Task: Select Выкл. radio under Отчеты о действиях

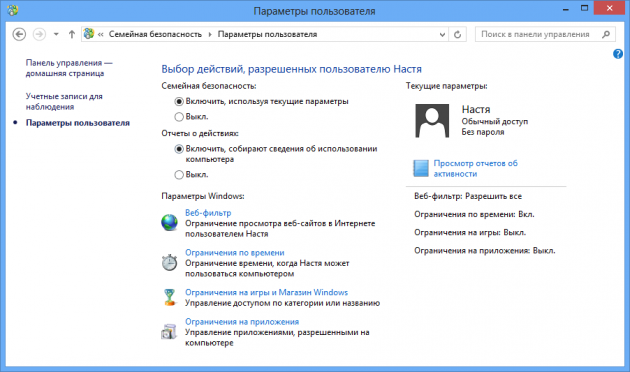Action: click(x=179, y=175)
